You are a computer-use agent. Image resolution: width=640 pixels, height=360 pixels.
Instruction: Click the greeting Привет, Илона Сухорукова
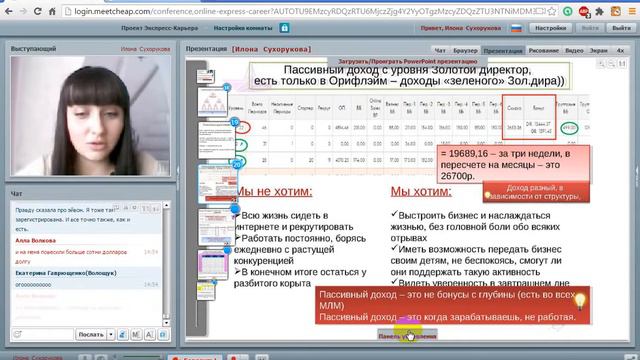(461, 28)
